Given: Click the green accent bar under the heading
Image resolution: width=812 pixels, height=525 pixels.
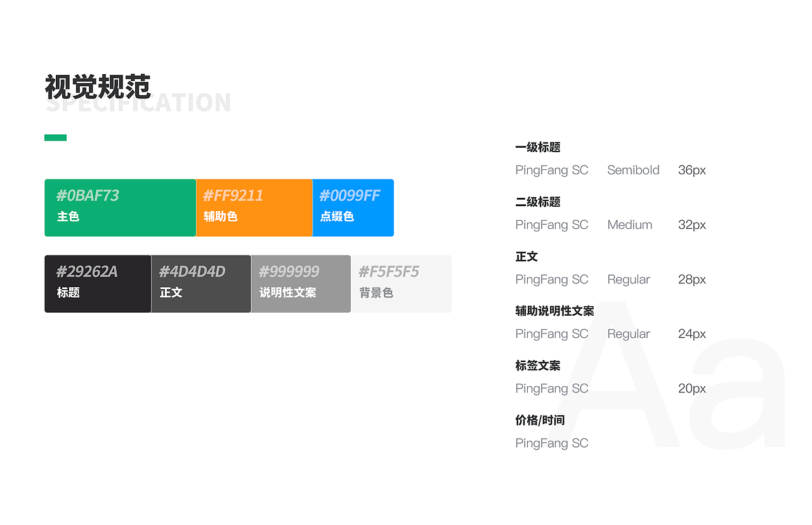Looking at the screenshot, I should pos(55,137).
